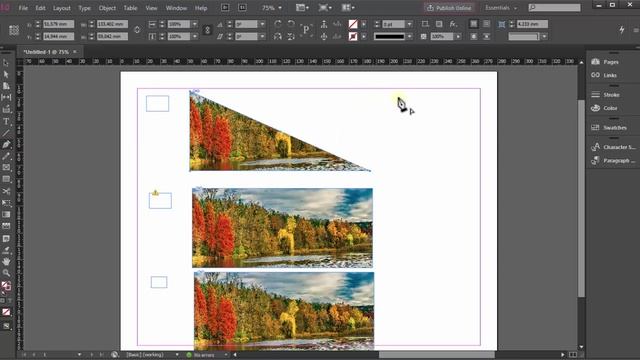Select the Pencil tool

pos(6,156)
